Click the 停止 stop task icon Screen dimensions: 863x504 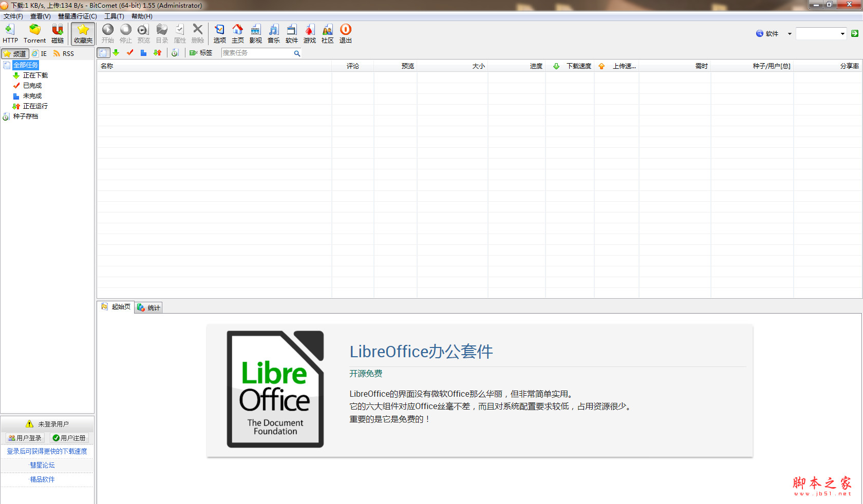point(126,33)
